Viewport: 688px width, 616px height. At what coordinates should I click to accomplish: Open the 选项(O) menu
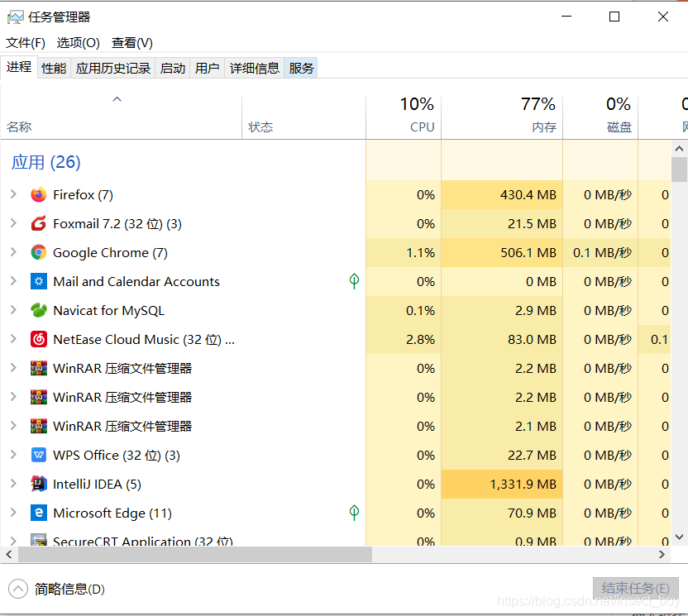(x=78, y=42)
